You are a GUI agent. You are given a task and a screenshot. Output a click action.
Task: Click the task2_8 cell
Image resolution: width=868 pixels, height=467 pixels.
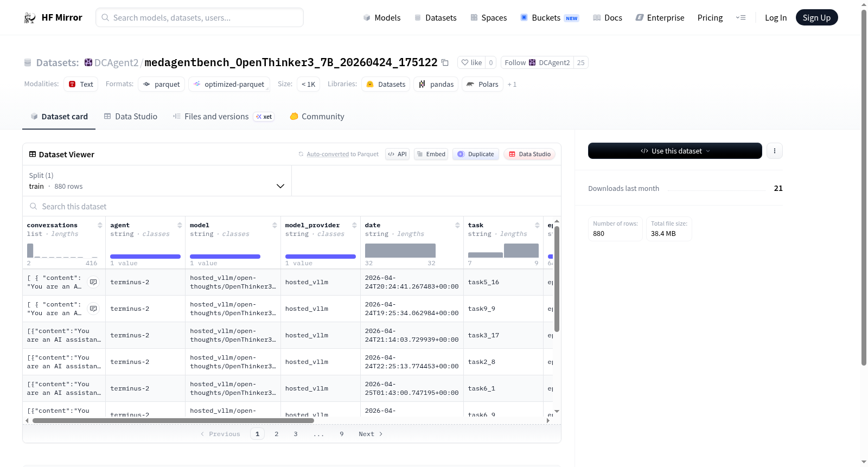(x=503, y=362)
